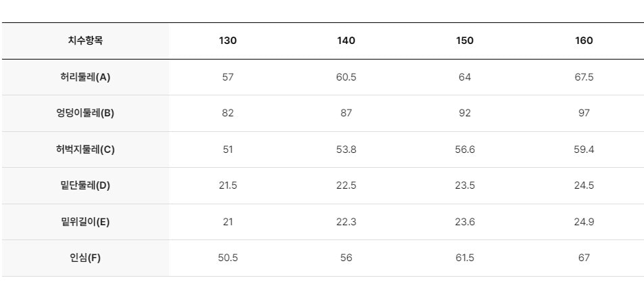Click inseam value 67 for size 160
The height and width of the screenshot is (299, 644).
(584, 258)
